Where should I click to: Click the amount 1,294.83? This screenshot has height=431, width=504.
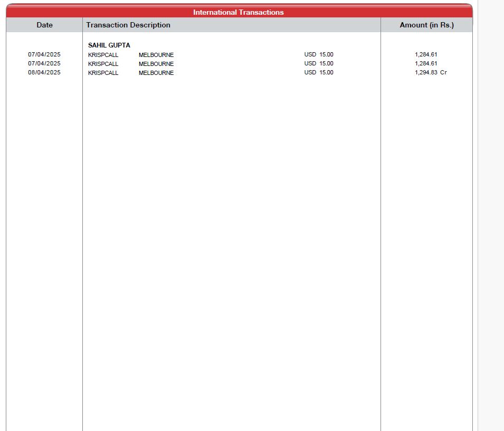point(426,73)
